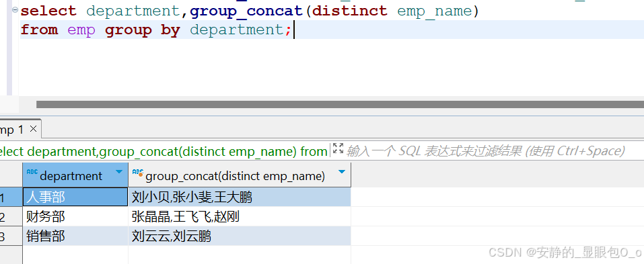The height and width of the screenshot is (264, 644).
Task: Click the group_concat column type icon
Action: click(138, 173)
